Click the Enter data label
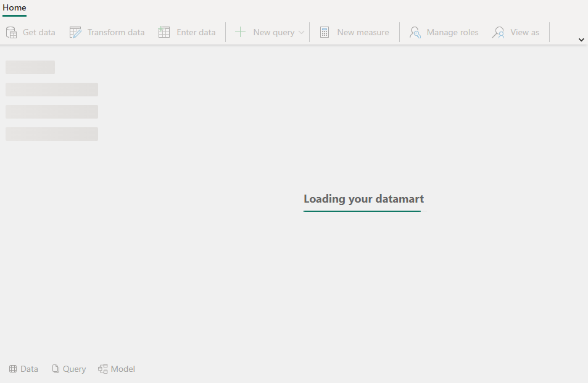The height and width of the screenshot is (383, 588). (x=196, y=32)
